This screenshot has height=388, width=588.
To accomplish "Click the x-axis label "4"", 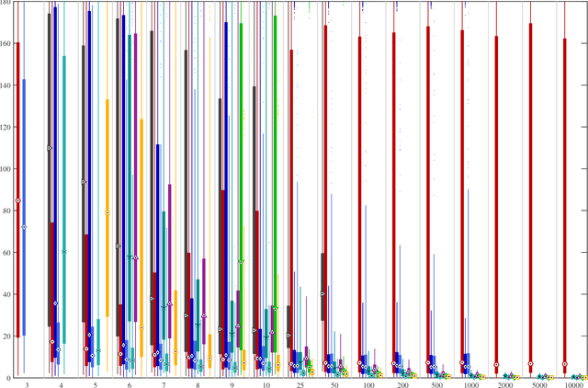I will [61, 385].
